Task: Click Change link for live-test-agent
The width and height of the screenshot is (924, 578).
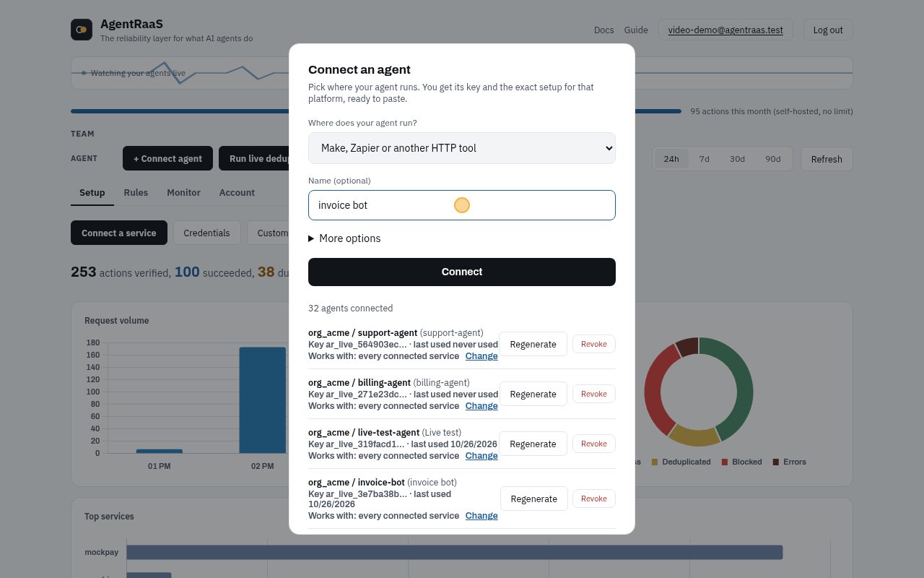Action: (x=481, y=456)
